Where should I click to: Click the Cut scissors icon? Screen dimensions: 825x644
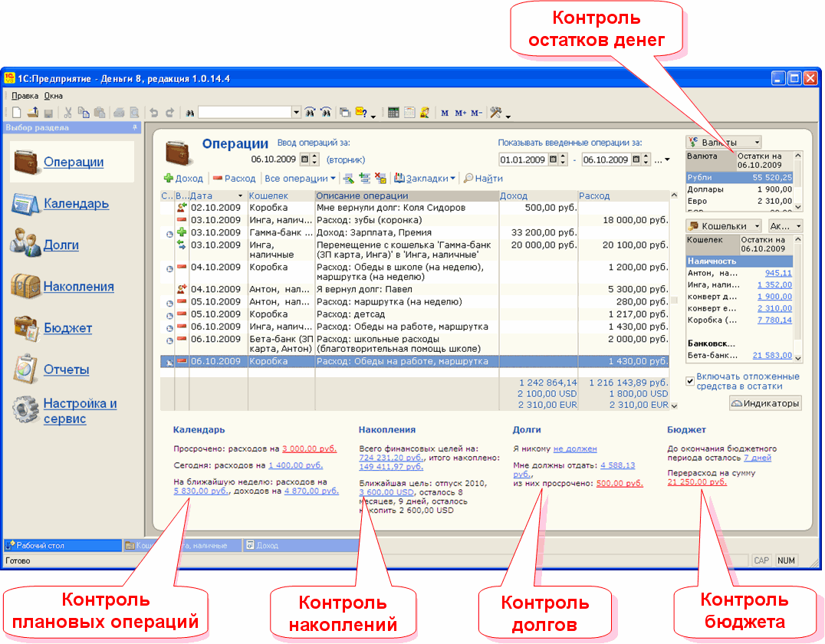[68, 112]
